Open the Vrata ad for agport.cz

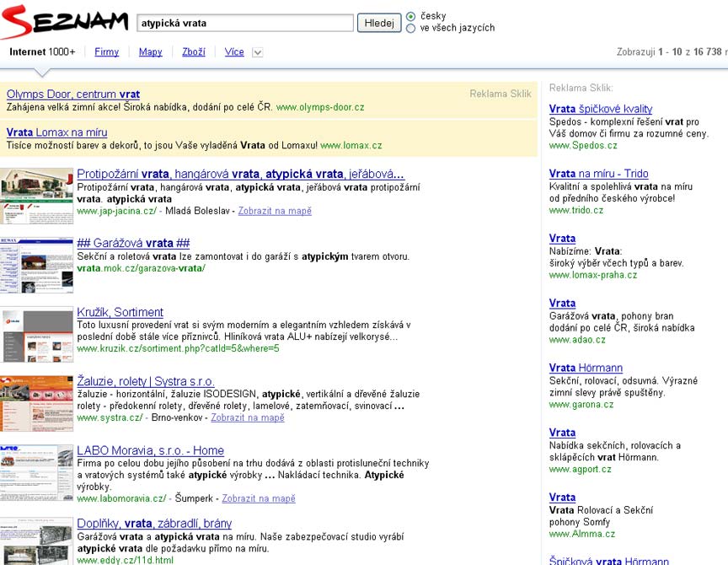click(562, 433)
